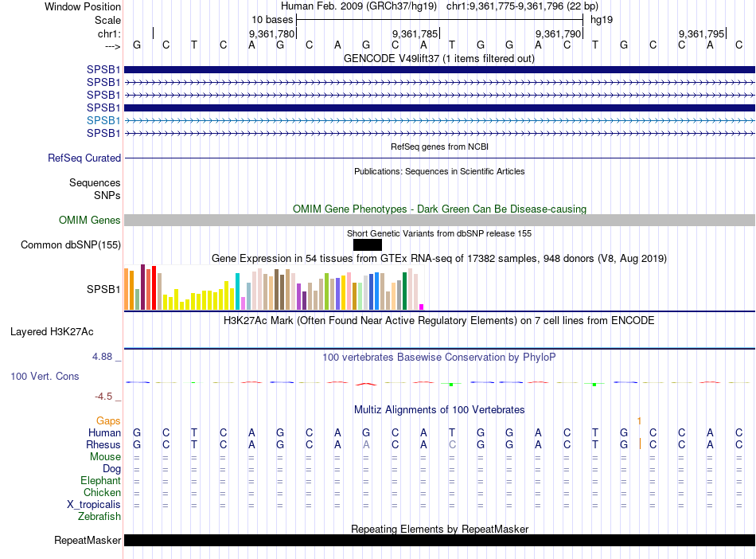The width and height of the screenshot is (756, 559).
Task: Open the "Multiz Alignments of 100 Vertebrates" title
Action: tap(439, 409)
